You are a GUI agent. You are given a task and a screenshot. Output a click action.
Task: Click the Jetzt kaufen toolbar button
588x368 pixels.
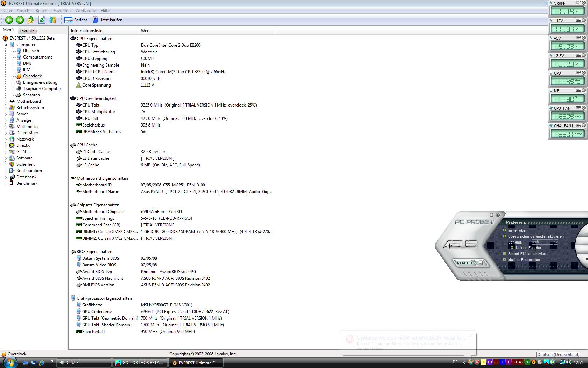[x=107, y=20]
